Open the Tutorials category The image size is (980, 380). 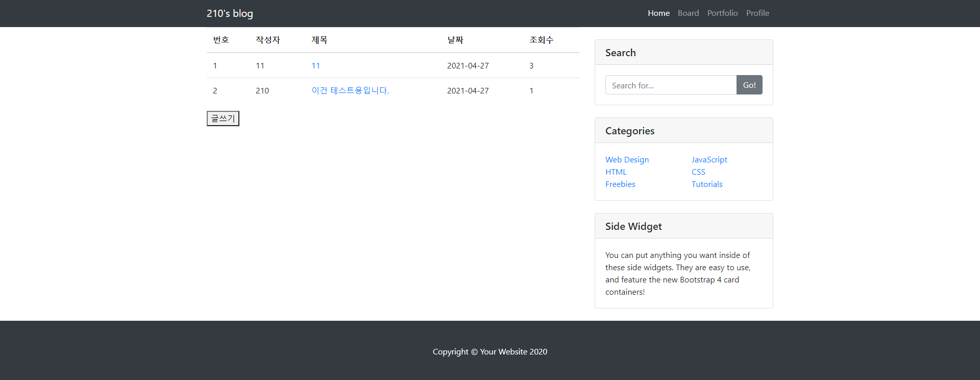click(707, 184)
